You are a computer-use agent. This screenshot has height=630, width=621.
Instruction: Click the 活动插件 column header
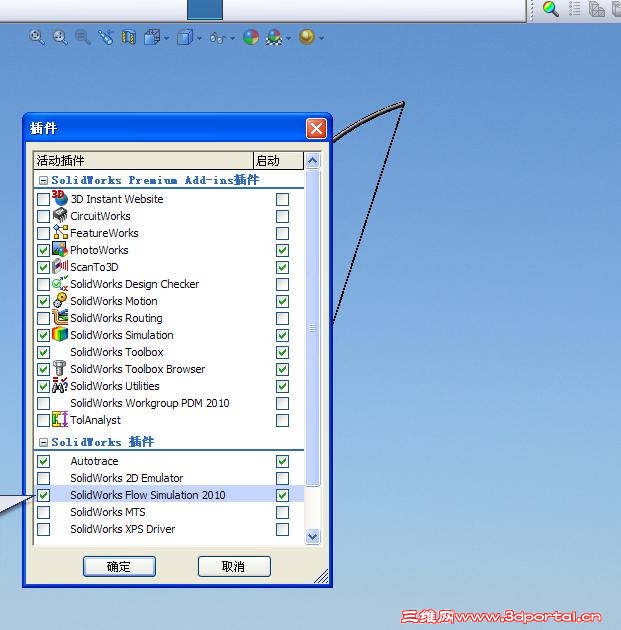(144, 161)
